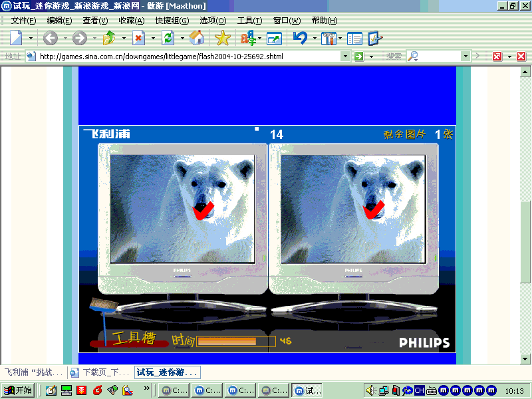
Task: Open the 选项(O) menu
Action: 213,21
